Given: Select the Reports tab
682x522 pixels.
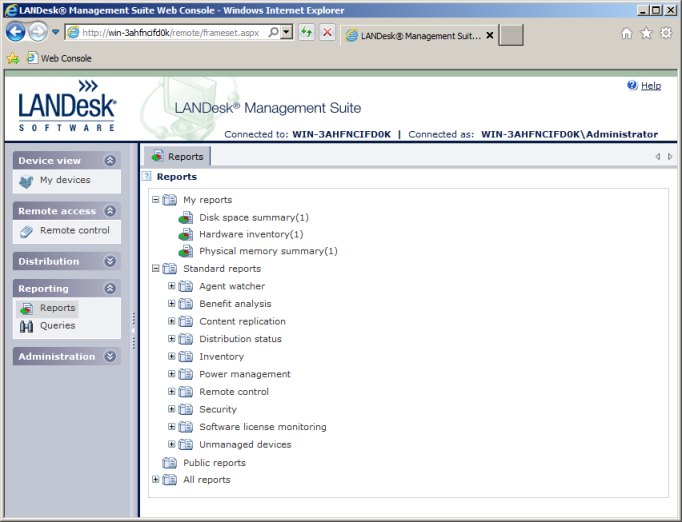Looking at the screenshot, I should click(177, 156).
